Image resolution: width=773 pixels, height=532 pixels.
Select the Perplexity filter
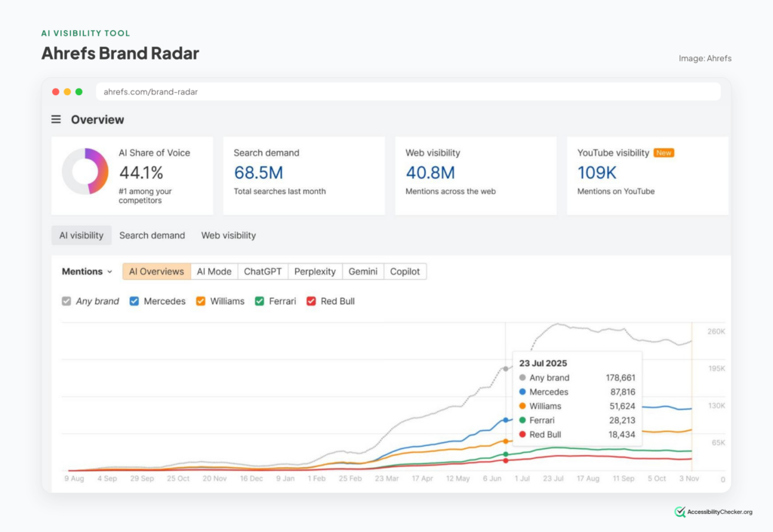click(x=315, y=272)
